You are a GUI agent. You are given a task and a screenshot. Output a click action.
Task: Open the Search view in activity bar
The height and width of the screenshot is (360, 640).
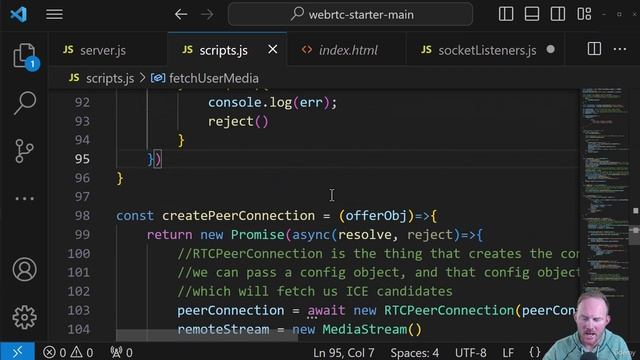coord(24,102)
